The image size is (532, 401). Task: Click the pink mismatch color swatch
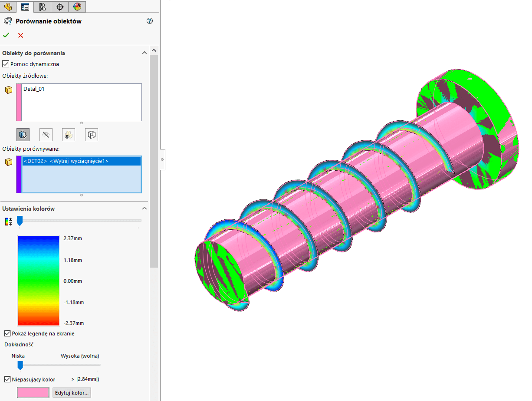click(33, 393)
